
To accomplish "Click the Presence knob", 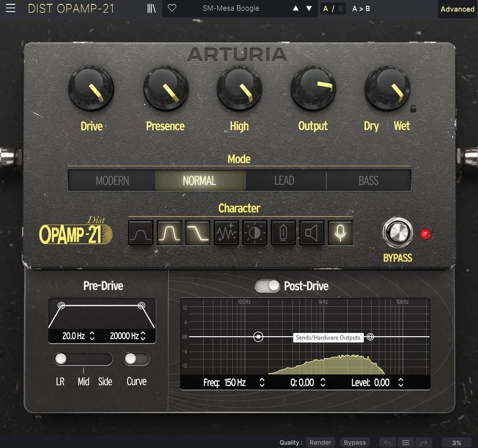I will [166, 89].
